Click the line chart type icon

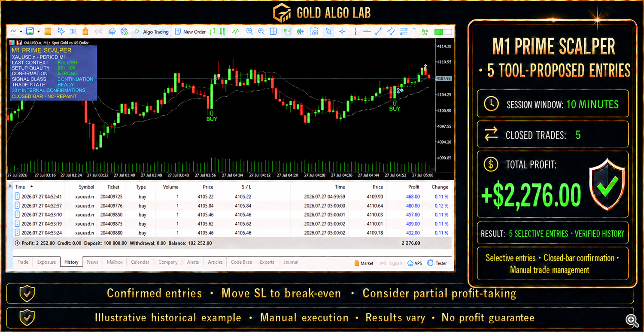13,31
